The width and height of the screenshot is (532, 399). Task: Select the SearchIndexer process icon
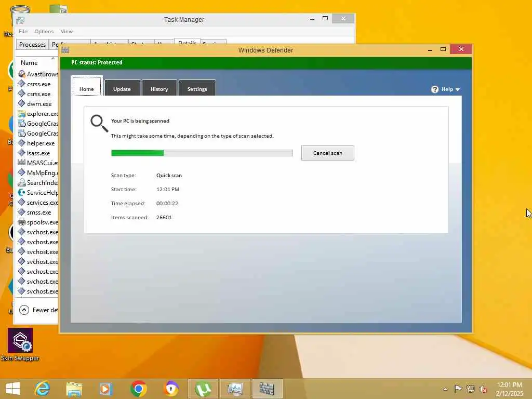pos(22,182)
